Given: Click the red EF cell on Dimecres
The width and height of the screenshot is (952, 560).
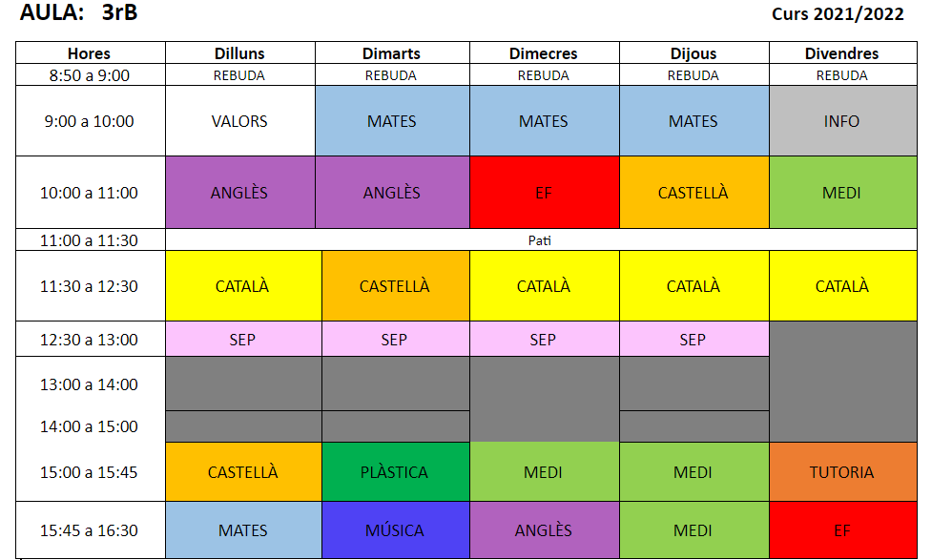Looking at the screenshot, I should pos(544,193).
